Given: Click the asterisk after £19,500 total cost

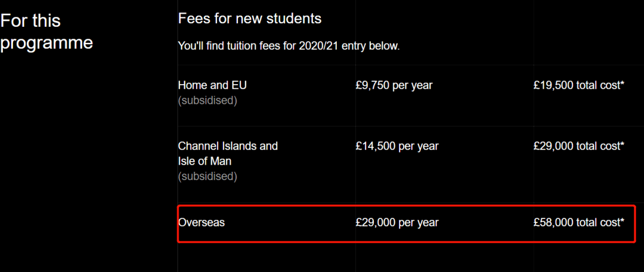Looking at the screenshot, I should click(622, 85).
